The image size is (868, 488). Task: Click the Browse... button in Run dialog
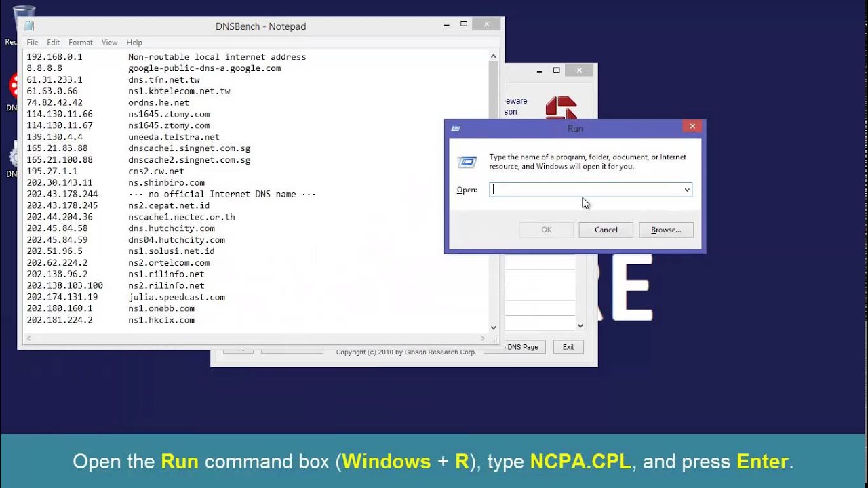(x=666, y=230)
